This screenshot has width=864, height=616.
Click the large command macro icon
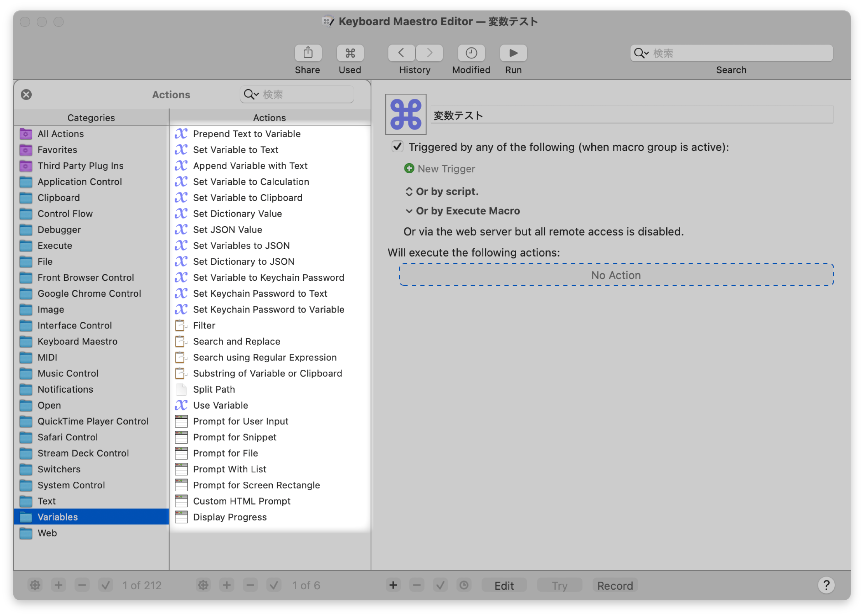pyautogui.click(x=406, y=115)
